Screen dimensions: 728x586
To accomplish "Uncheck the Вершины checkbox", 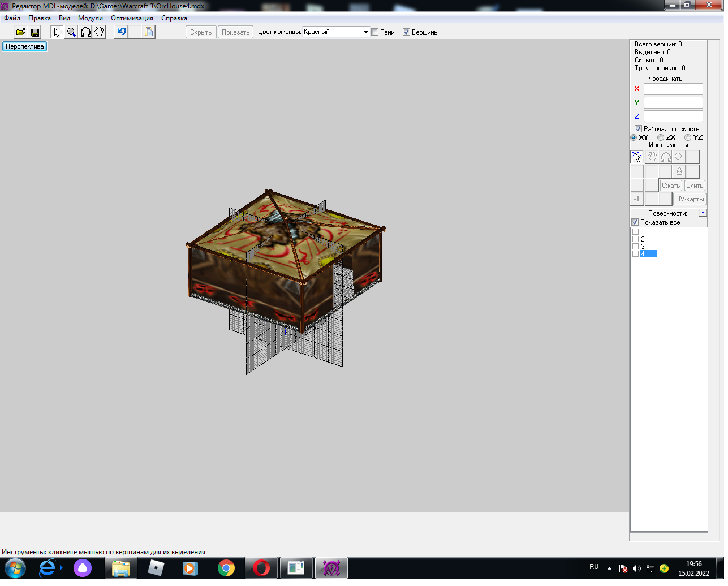I will (x=406, y=32).
